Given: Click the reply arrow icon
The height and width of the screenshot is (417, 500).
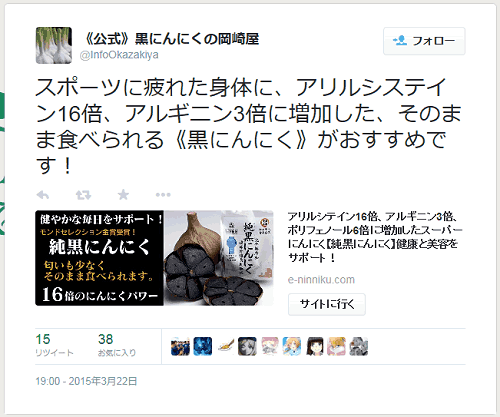Looking at the screenshot, I should point(43,195).
